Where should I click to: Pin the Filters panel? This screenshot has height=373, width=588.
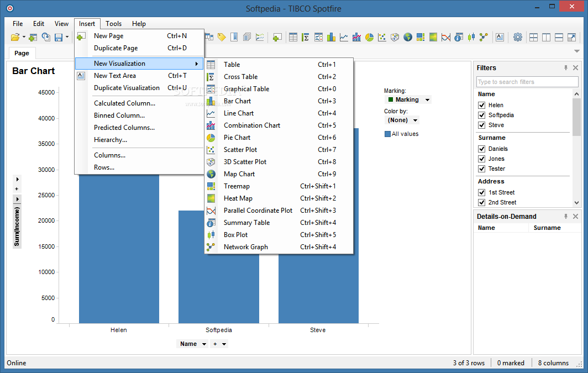coord(566,68)
